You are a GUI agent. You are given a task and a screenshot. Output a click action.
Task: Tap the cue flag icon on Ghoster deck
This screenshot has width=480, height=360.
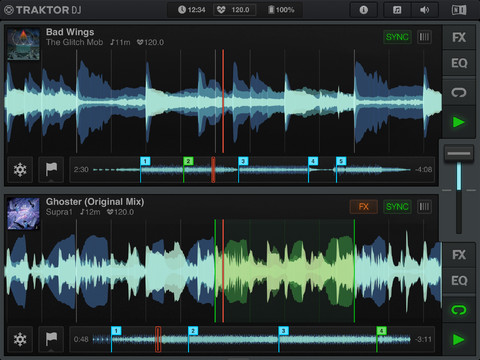click(51, 339)
